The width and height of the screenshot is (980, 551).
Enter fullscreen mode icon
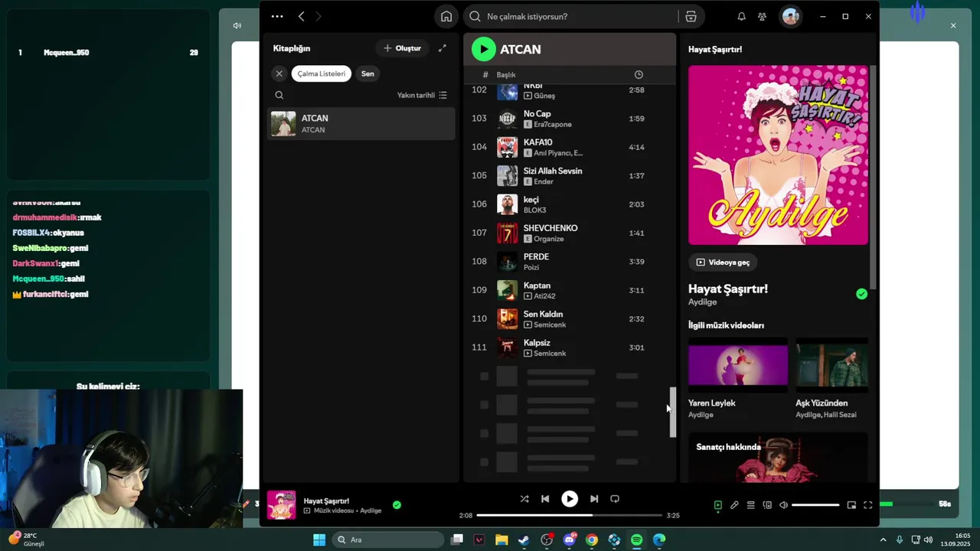(x=867, y=505)
